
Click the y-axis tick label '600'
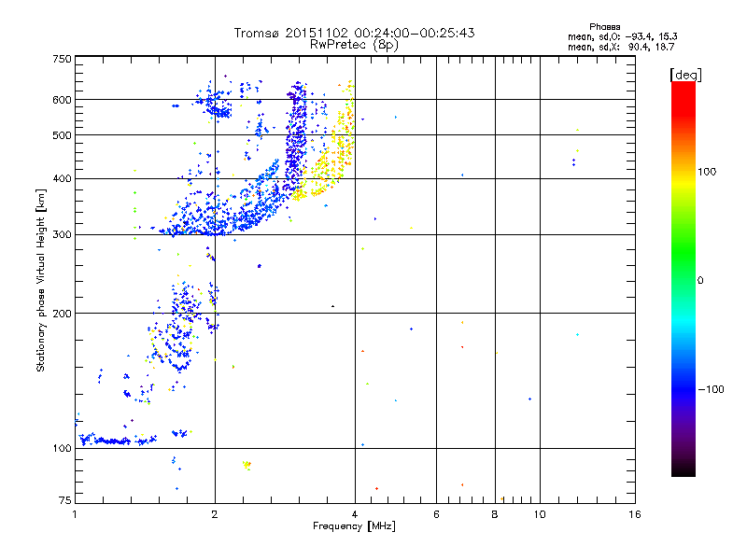tap(62, 100)
